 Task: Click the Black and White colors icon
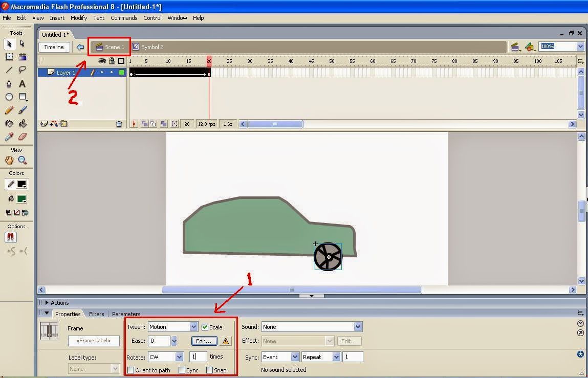(9, 213)
